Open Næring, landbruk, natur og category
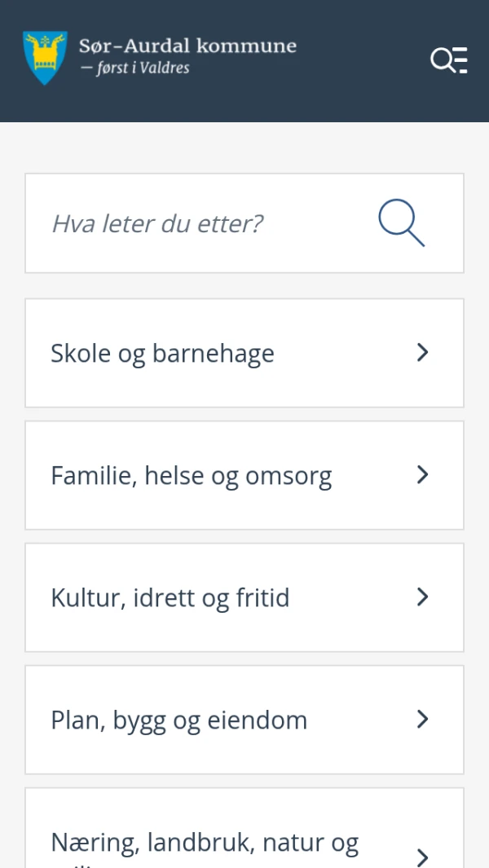 (204, 843)
